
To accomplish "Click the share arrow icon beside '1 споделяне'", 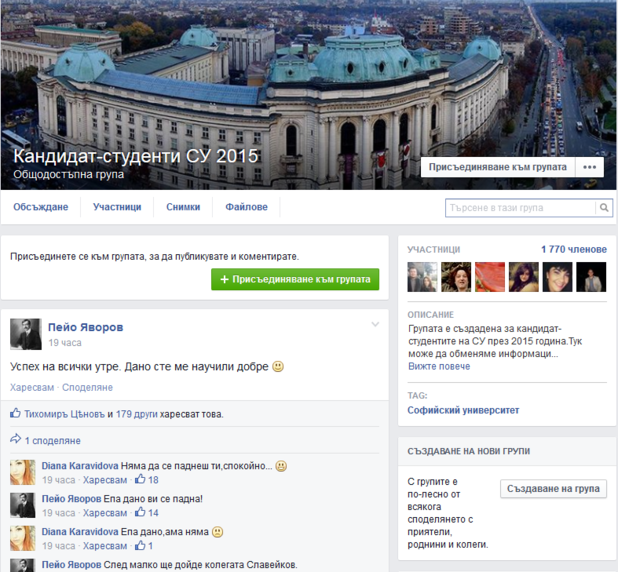I will pos(15,439).
